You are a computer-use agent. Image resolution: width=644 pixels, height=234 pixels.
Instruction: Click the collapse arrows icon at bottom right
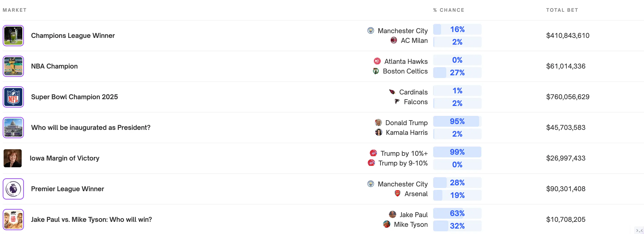pos(639,230)
